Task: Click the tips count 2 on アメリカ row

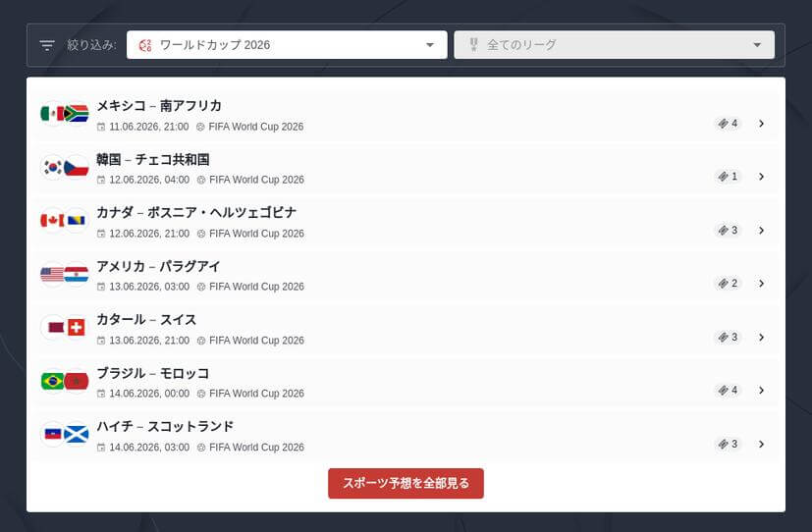Action: click(x=728, y=284)
